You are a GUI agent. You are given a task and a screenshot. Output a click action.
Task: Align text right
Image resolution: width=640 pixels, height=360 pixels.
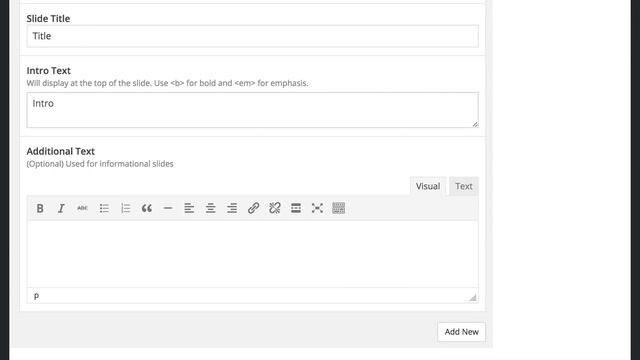232,208
